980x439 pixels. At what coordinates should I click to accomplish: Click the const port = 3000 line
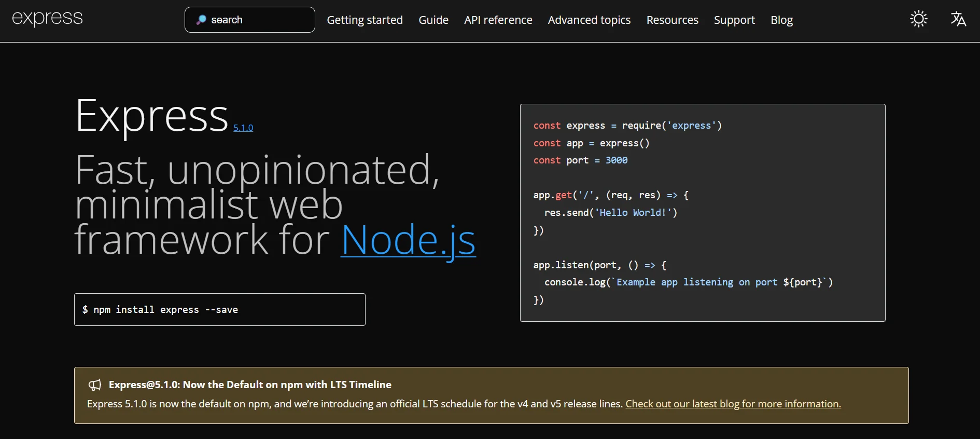[580, 160]
